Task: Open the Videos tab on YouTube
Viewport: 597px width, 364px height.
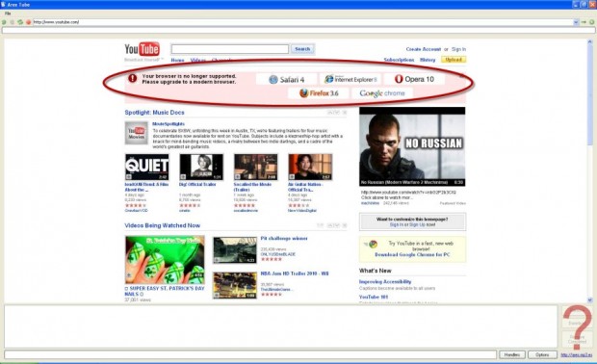Action: pos(197,60)
